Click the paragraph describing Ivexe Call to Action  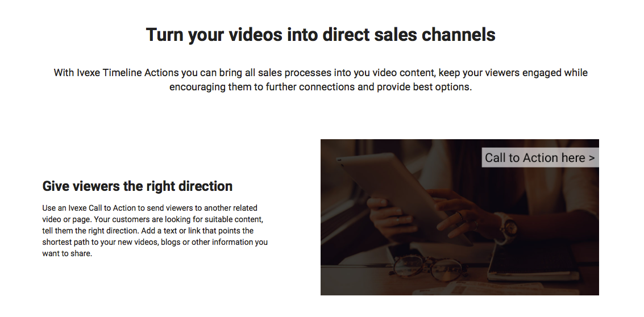click(x=155, y=231)
